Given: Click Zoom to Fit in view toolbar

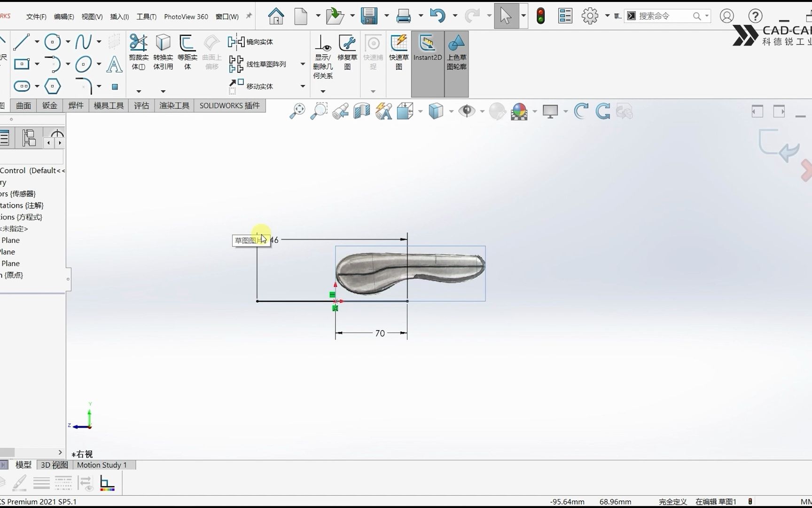Looking at the screenshot, I should pyautogui.click(x=297, y=111).
